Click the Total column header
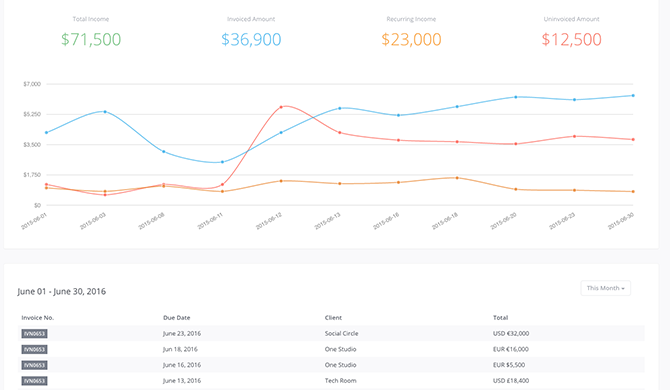Viewport: 670px width, 390px height. point(500,318)
